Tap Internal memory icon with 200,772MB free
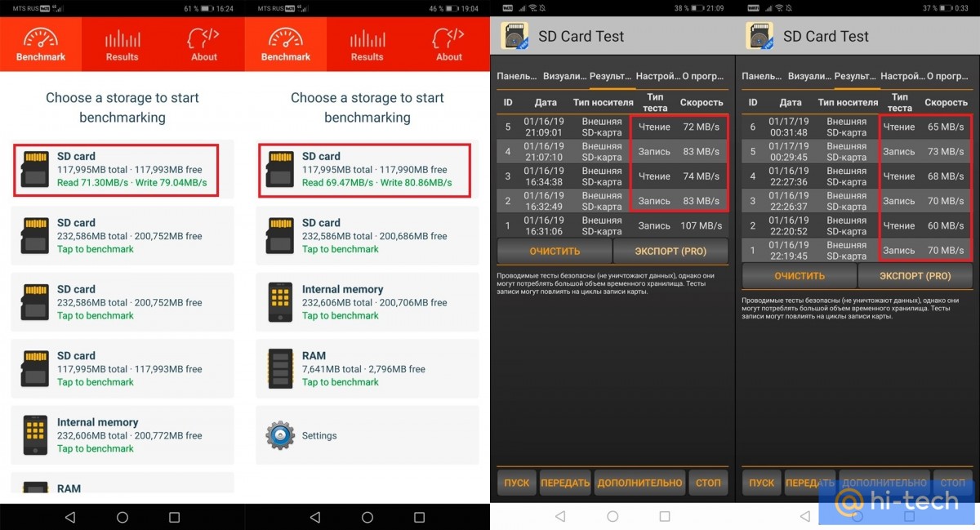Image resolution: width=980 pixels, height=530 pixels. 34,435
